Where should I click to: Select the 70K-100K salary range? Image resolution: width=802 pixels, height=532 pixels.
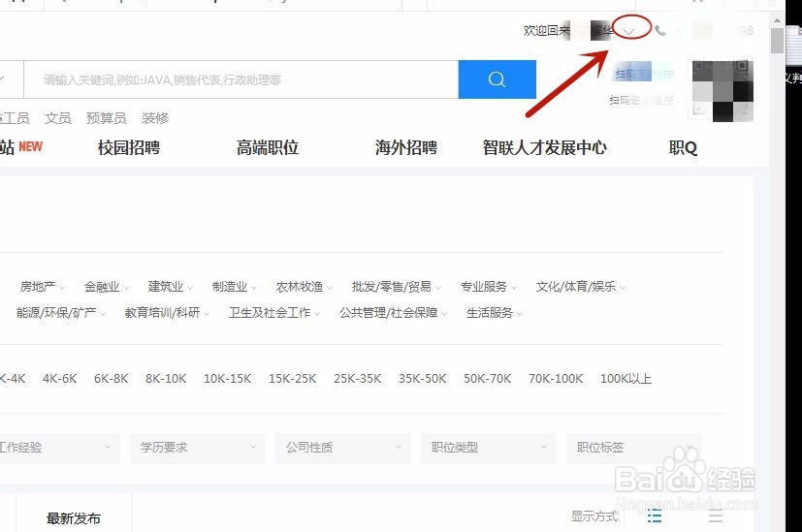[556, 379]
